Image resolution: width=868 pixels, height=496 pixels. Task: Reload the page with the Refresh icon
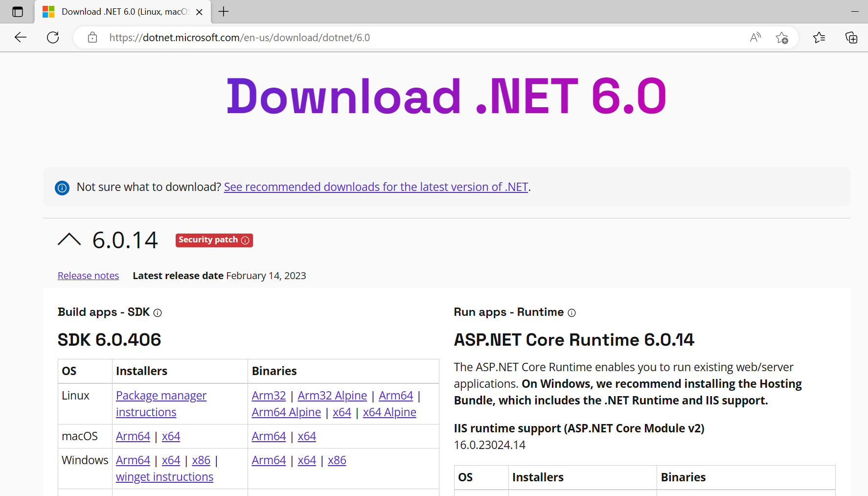[53, 37]
